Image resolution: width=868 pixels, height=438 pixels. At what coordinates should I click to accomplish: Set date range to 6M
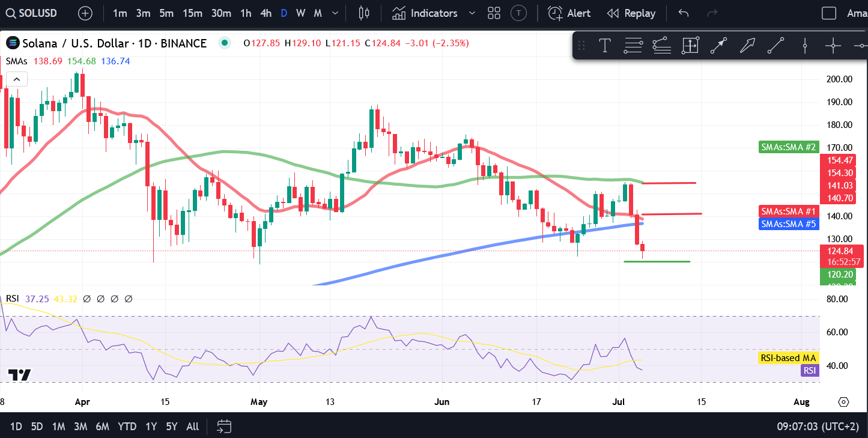103,427
